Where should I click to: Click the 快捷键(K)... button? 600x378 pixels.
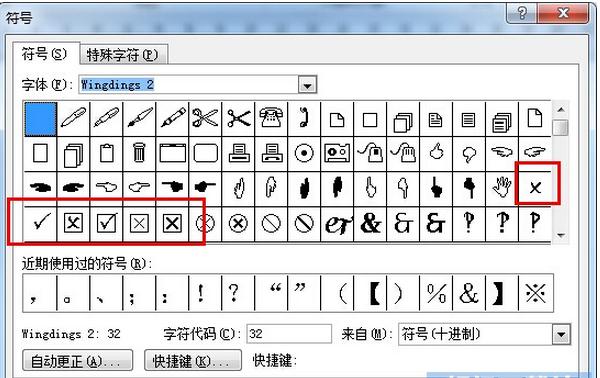click(x=193, y=360)
